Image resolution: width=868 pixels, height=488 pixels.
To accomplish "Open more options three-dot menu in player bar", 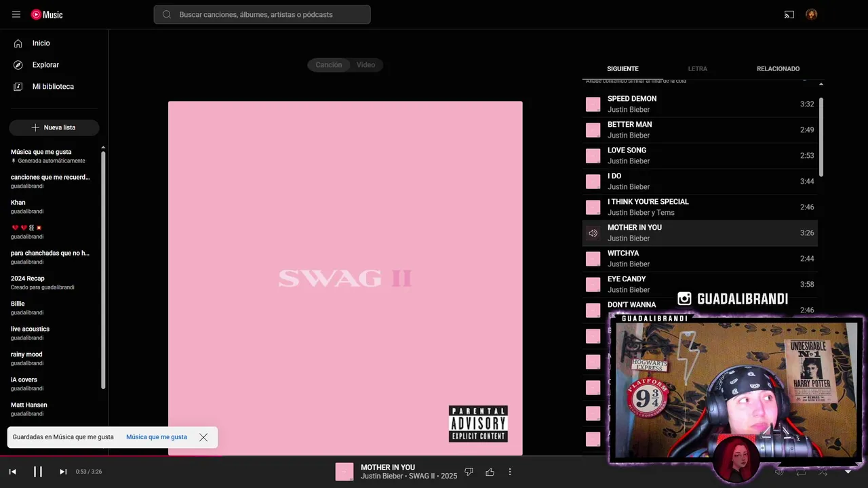I will pos(510,472).
